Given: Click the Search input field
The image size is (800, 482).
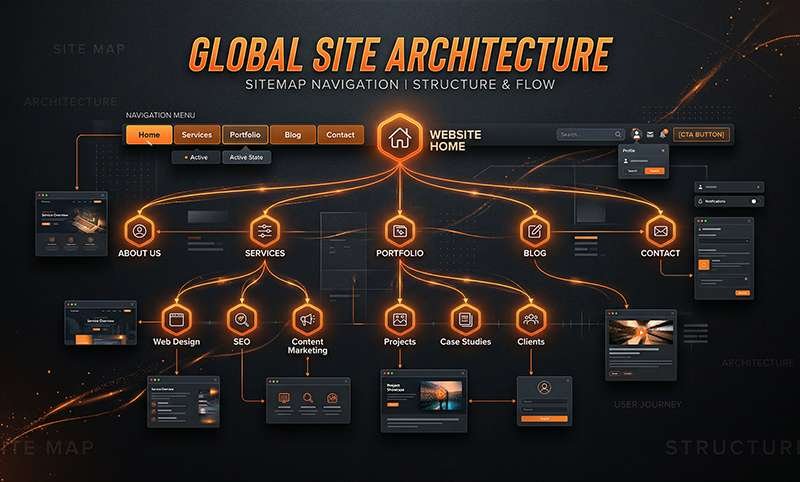Looking at the screenshot, I should (x=588, y=134).
